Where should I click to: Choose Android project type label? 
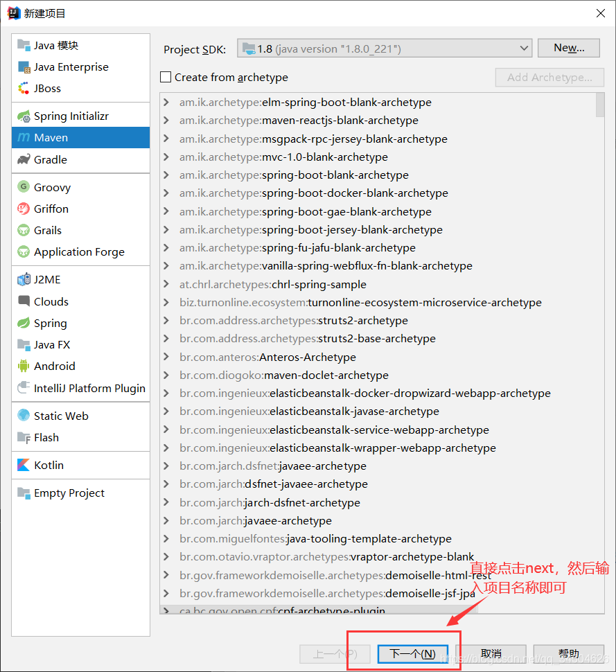point(55,366)
